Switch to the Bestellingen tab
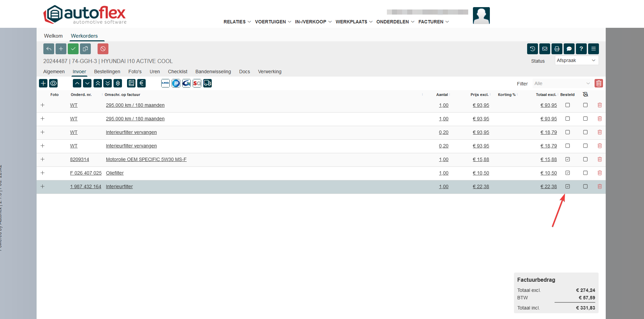Viewport: 644px width, 319px height. coord(107,72)
